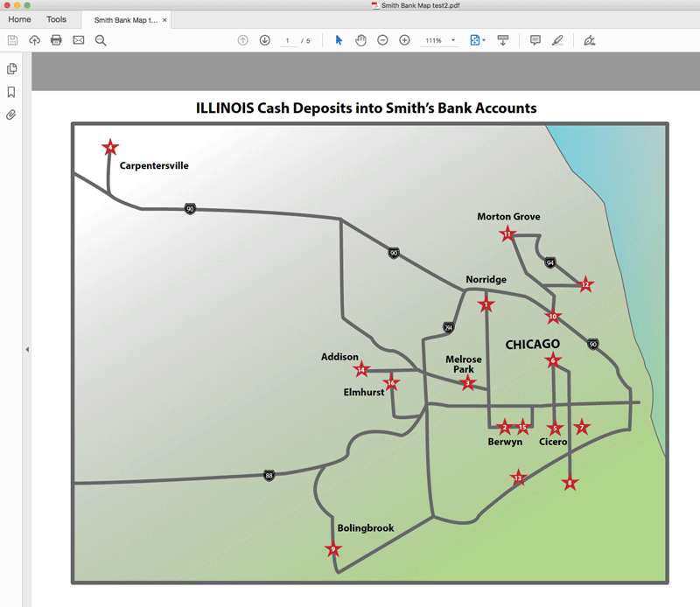Screen dimensions: 700x607
Task: Go to the next page with the down arrow
Action: tap(264, 40)
